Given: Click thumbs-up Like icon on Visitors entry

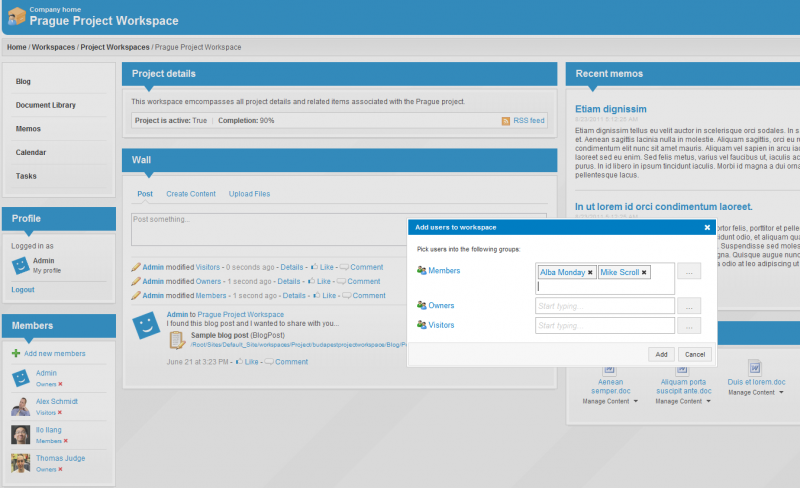Looking at the screenshot, I should (x=314, y=267).
